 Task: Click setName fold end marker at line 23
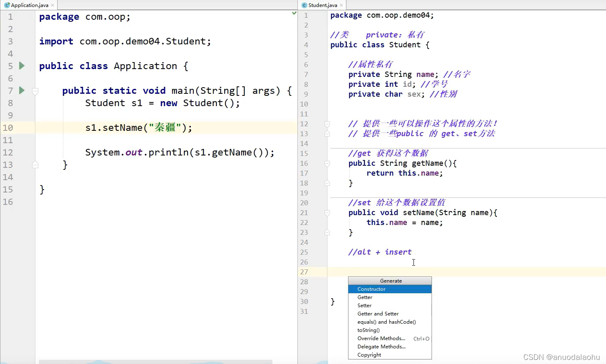(327, 232)
